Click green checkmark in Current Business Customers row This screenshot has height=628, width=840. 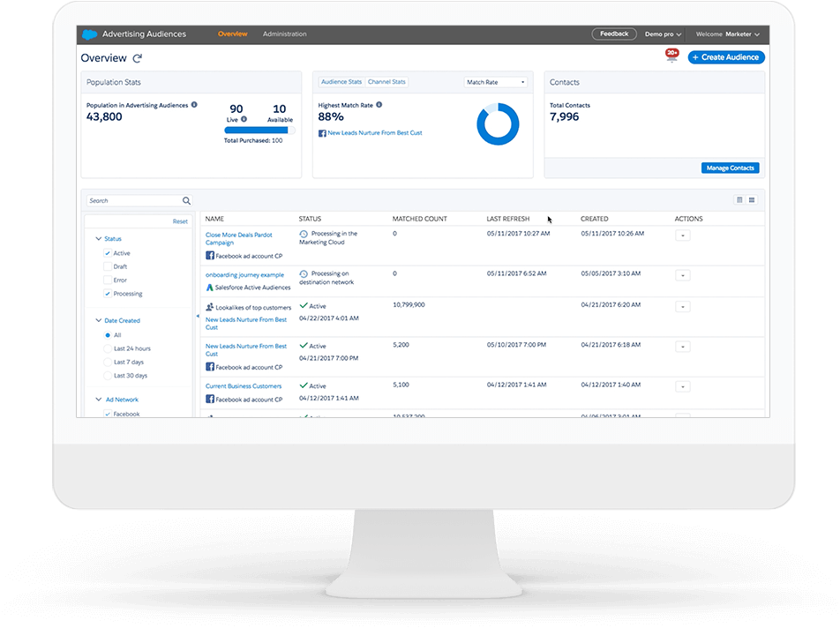(x=304, y=385)
